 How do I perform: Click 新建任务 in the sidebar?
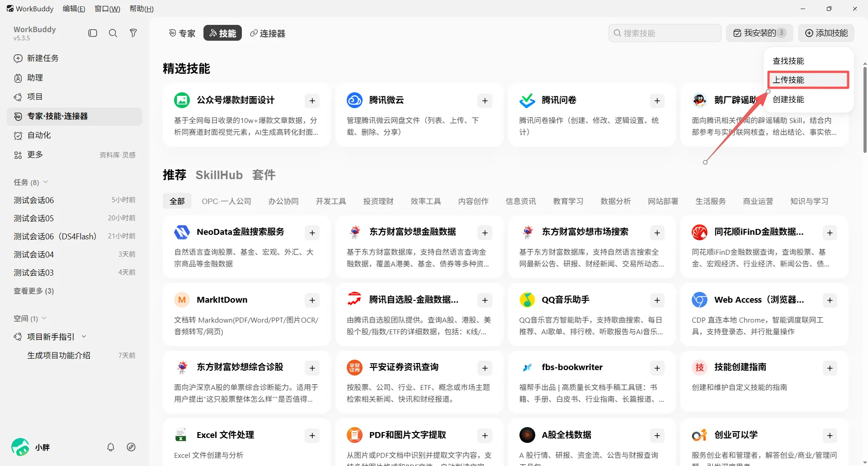pyautogui.click(x=75, y=58)
